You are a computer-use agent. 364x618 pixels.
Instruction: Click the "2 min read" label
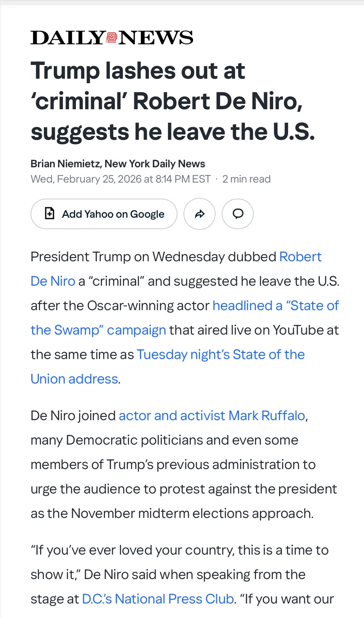pyautogui.click(x=246, y=179)
